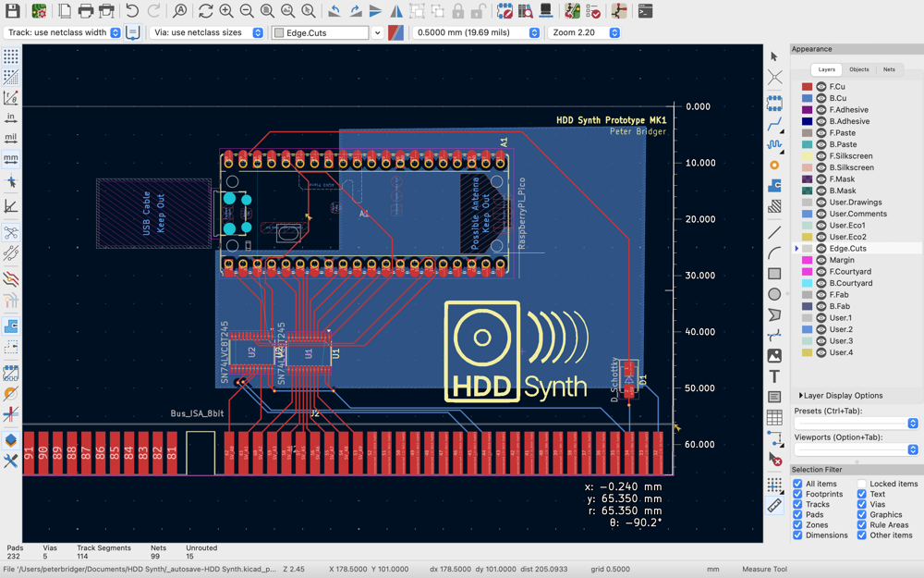This screenshot has width=924, height=578.
Task: Select the Add Vias tool
Action: (774, 165)
